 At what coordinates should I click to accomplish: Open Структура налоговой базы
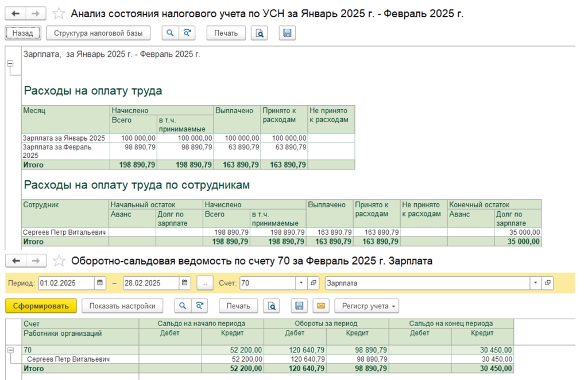[x=98, y=33]
